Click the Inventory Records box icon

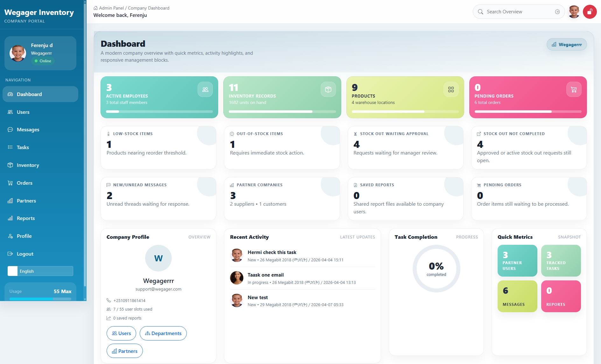pos(328,90)
